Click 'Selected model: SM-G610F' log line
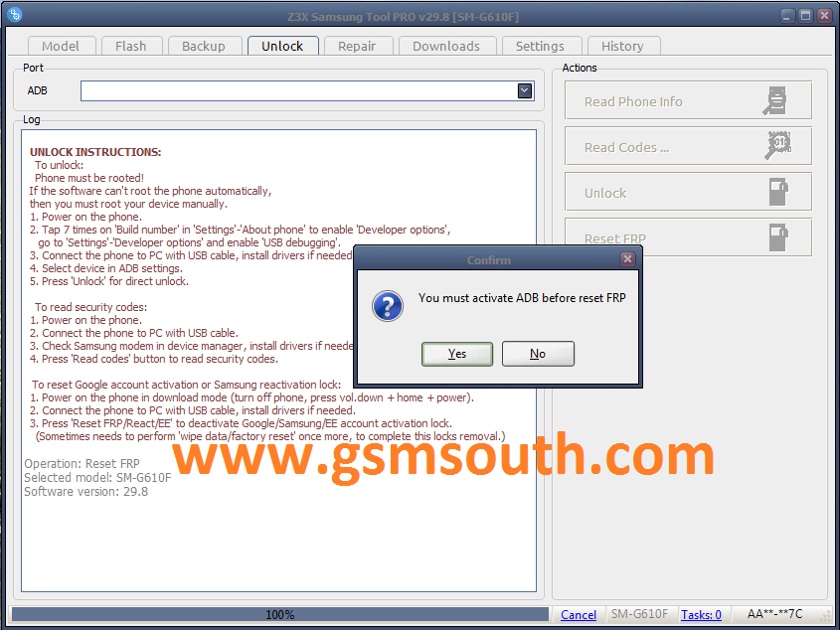Image resolution: width=840 pixels, height=630 pixels. point(97,477)
